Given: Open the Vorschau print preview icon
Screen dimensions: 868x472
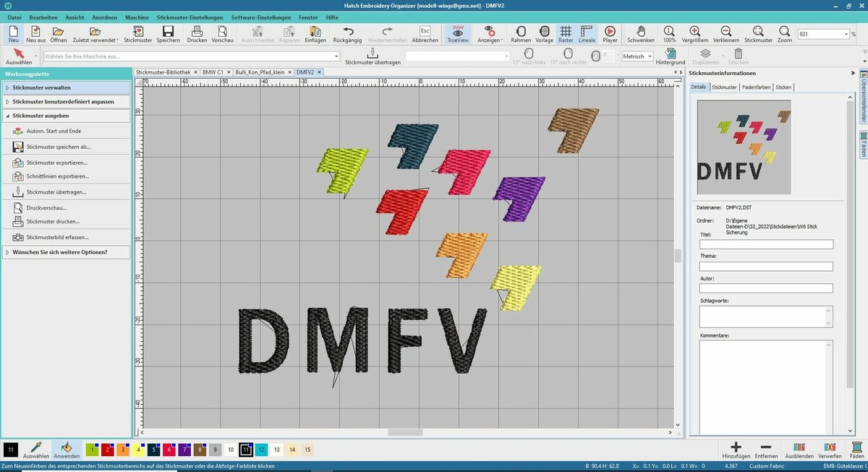Looking at the screenshot, I should (x=223, y=34).
